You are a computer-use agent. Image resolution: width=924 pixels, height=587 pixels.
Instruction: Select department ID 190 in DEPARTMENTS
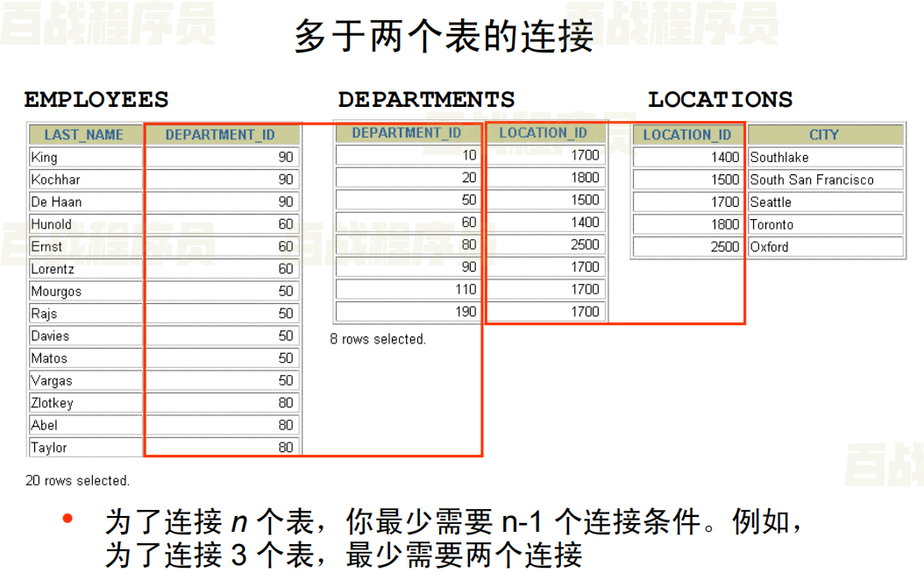[409, 312]
